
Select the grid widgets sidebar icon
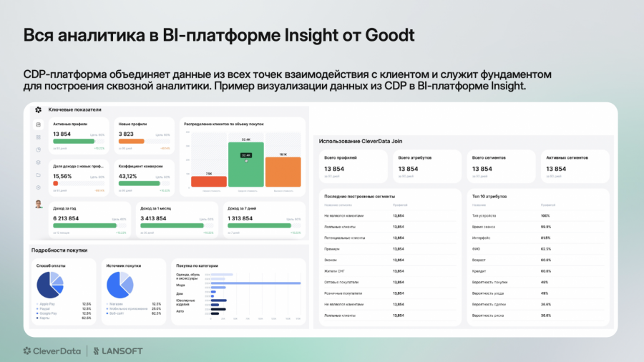coord(38,137)
